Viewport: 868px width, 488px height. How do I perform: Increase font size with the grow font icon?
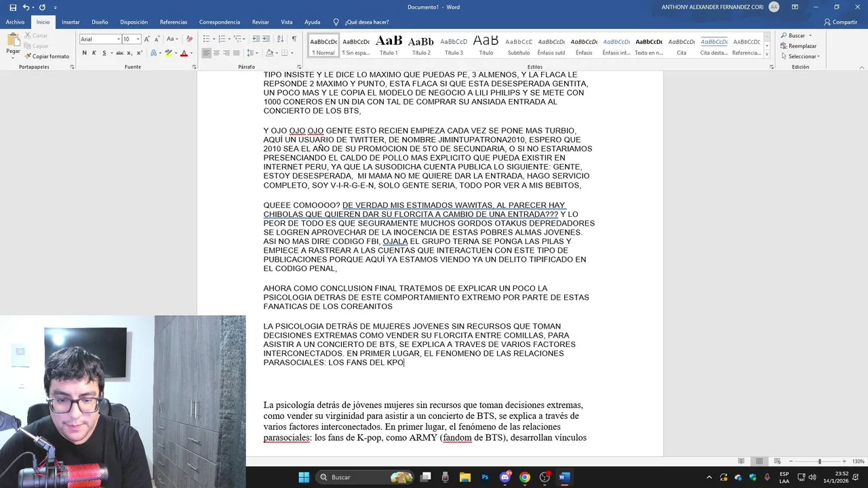[x=147, y=39]
